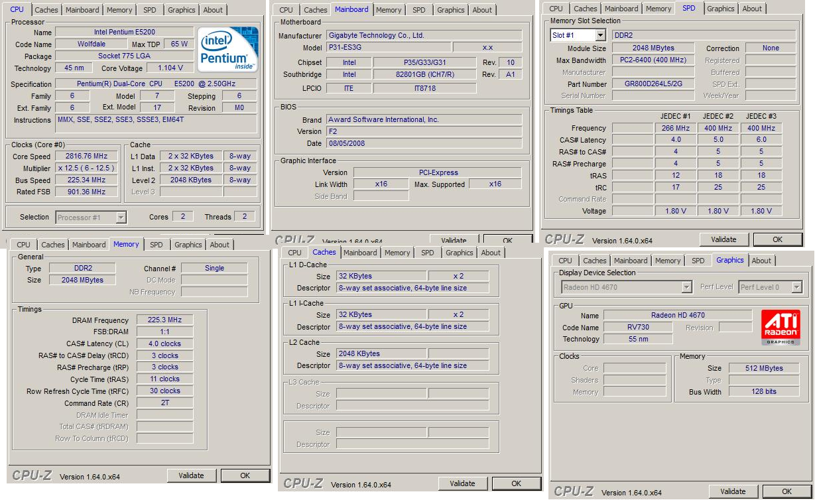817x504 pixels.
Task: Click Validate in the Graphics window
Action: point(733,491)
